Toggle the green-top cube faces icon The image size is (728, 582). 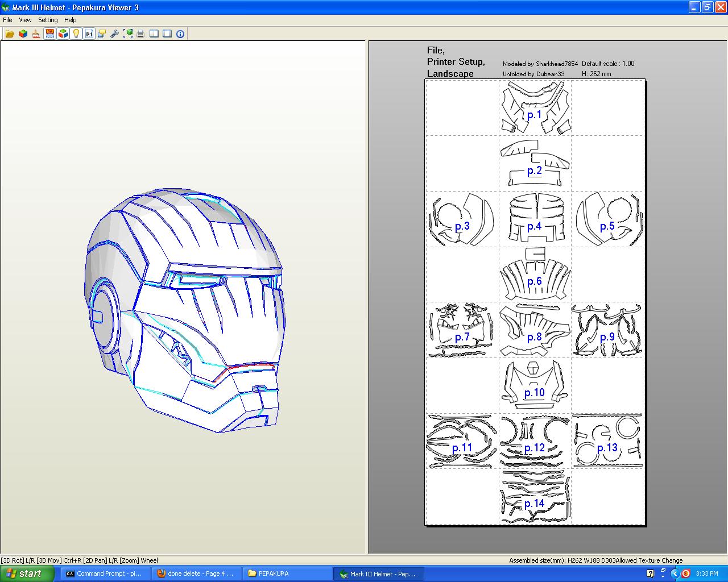[x=63, y=34]
